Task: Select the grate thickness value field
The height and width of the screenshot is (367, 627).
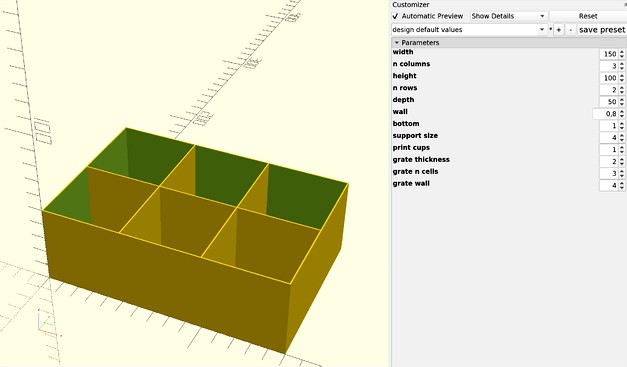Action: tap(608, 162)
